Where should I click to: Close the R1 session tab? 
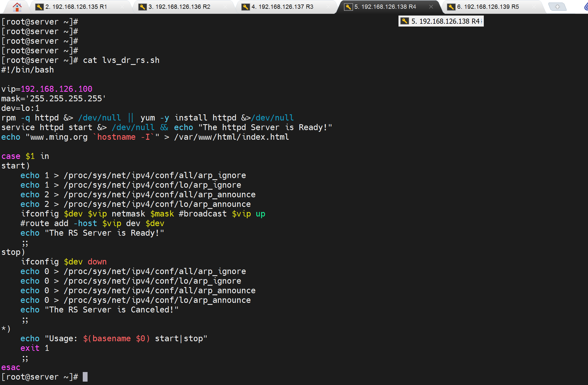coord(122,7)
